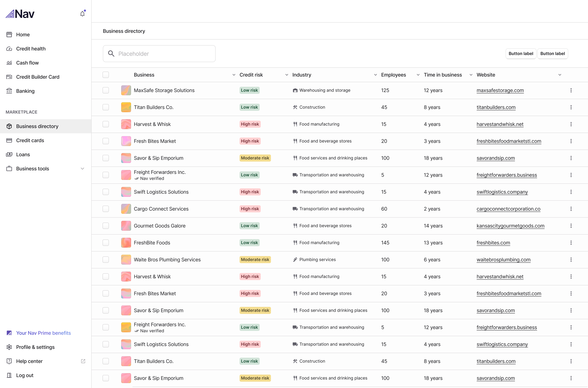
Task: Open the notification bell
Action: 82,14
